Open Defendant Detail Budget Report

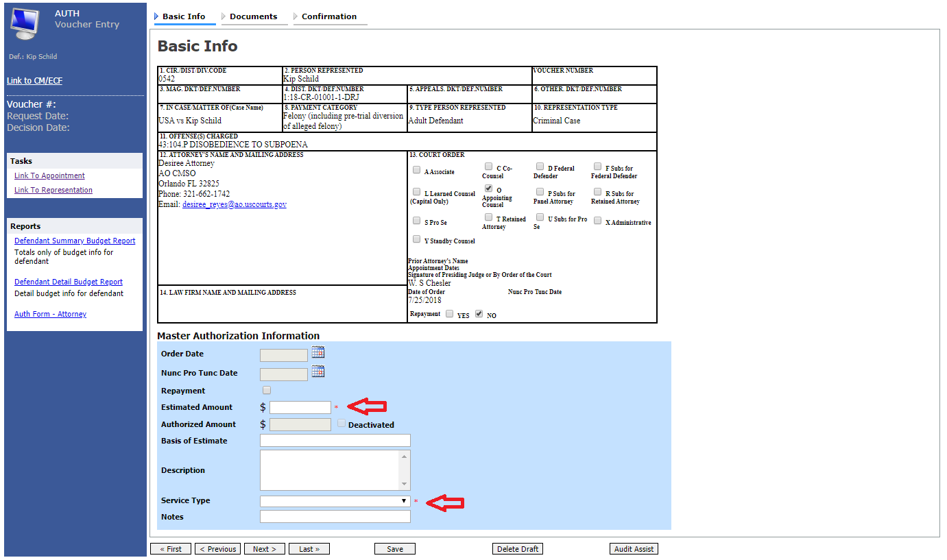pyautogui.click(x=69, y=282)
